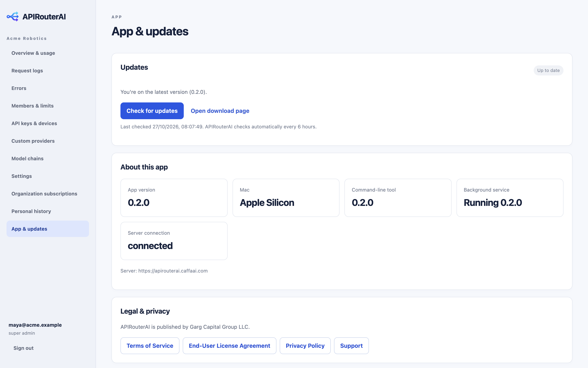Click maya@acme.example account email
Screen dimensions: 588x368
(35, 325)
